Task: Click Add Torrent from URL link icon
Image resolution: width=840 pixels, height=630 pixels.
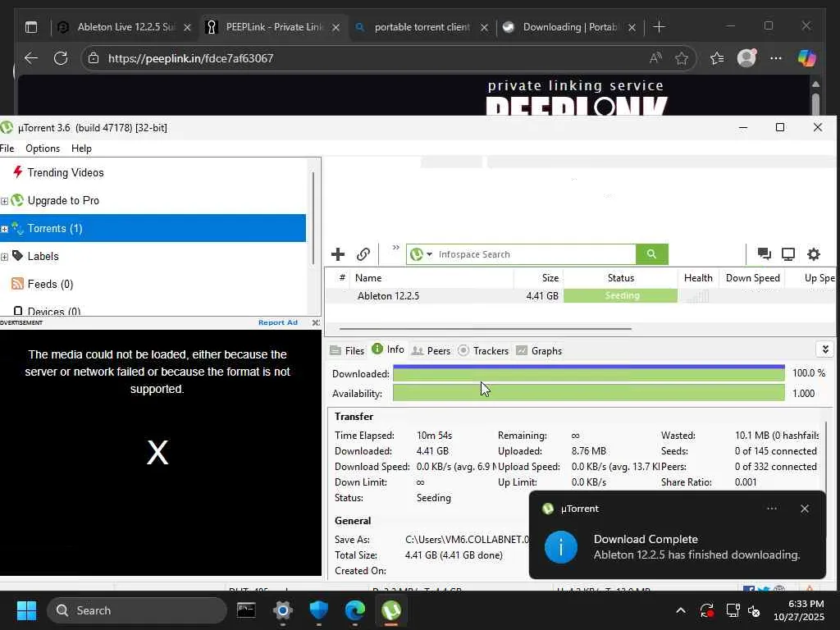Action: tap(363, 254)
